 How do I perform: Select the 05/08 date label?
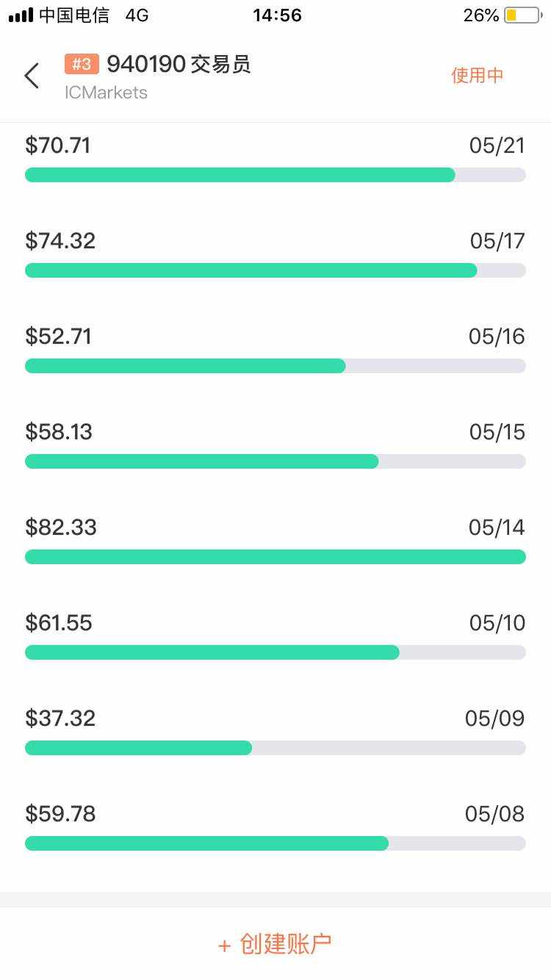[495, 814]
